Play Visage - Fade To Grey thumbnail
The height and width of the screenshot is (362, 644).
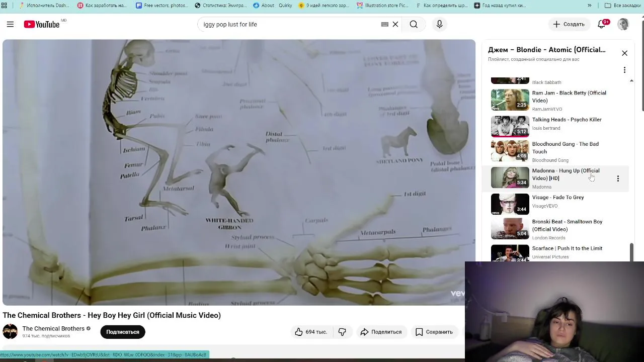(510, 204)
